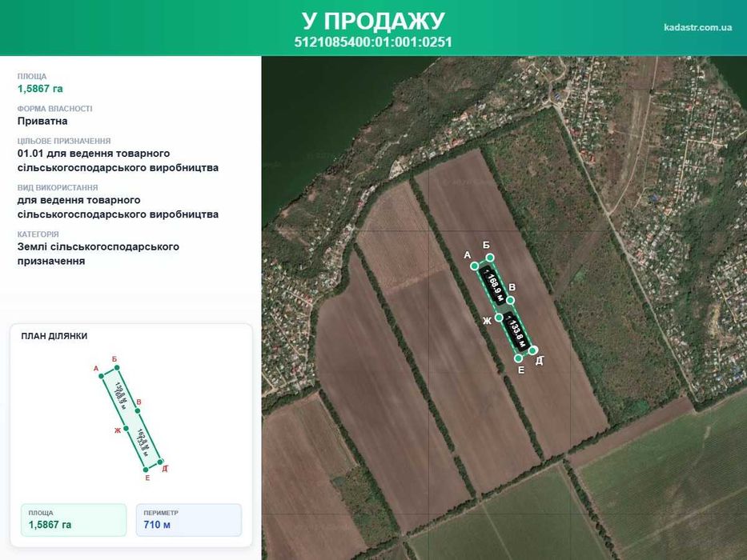Click the '168.9 м' length label on map
This screenshot has height=560, width=747.
pos(494,287)
